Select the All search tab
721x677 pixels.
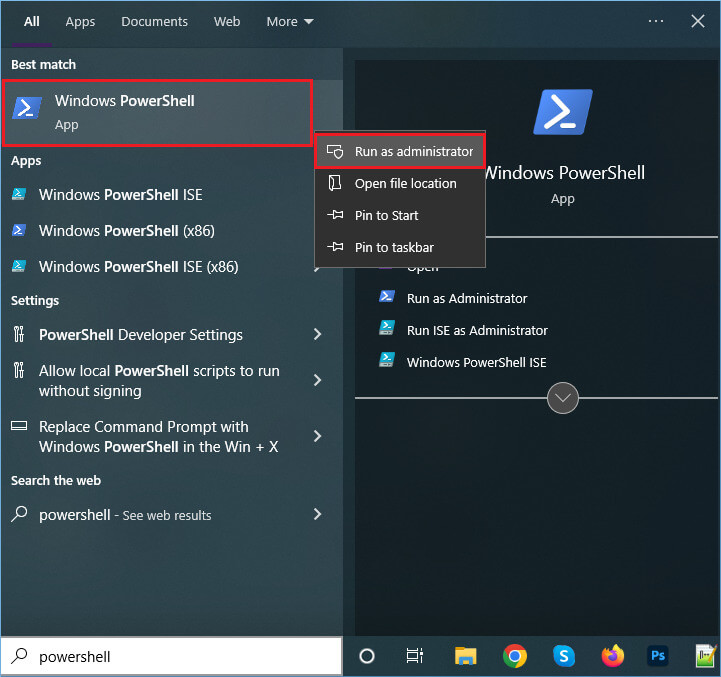click(x=32, y=22)
